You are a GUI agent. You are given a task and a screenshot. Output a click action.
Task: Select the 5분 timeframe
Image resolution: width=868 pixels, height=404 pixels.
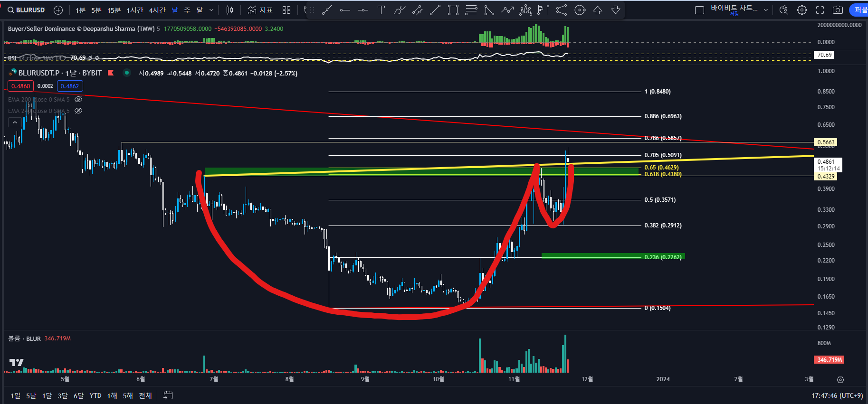(x=96, y=10)
